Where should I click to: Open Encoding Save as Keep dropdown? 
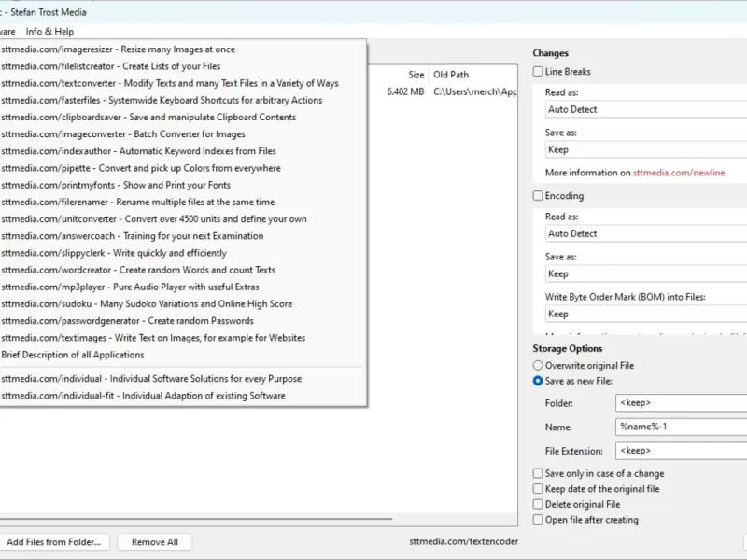point(646,273)
